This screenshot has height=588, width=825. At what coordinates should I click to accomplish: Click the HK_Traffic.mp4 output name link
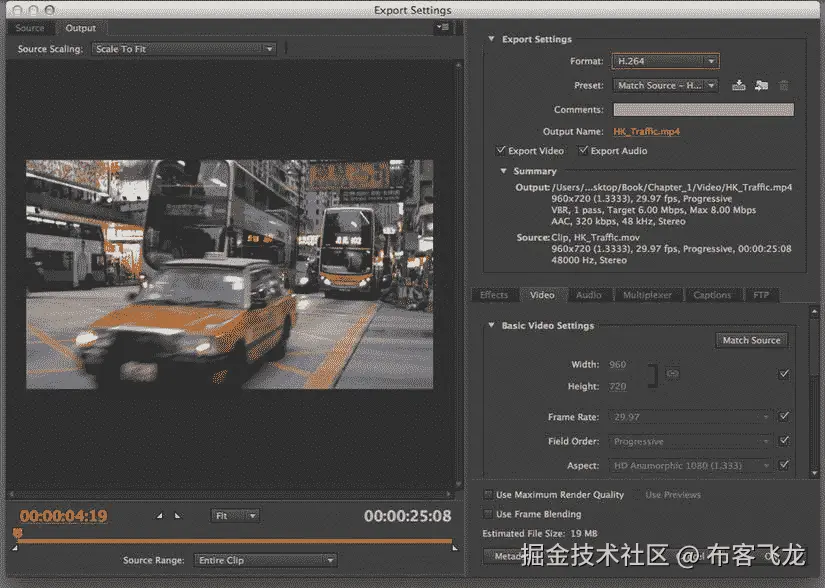coord(646,131)
